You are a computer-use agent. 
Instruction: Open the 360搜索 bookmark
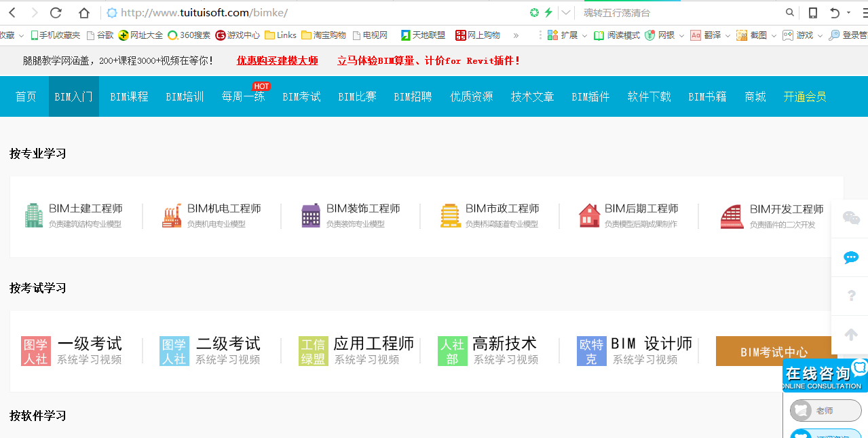click(x=189, y=35)
